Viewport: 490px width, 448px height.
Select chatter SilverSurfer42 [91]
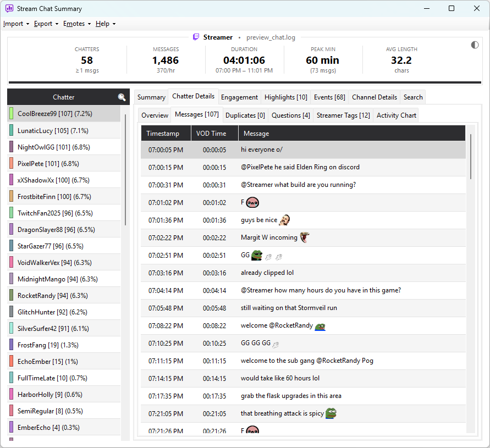[64, 329]
